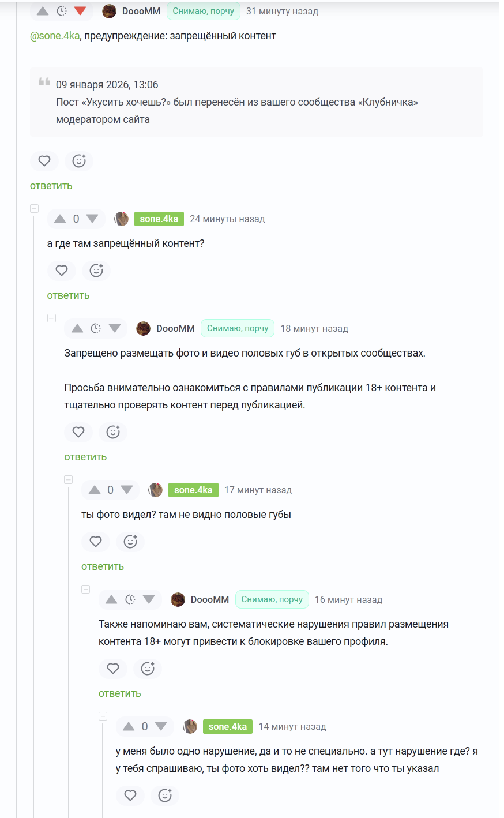Upvote the 'а где там запрещённый контент?' comment

tap(60, 219)
